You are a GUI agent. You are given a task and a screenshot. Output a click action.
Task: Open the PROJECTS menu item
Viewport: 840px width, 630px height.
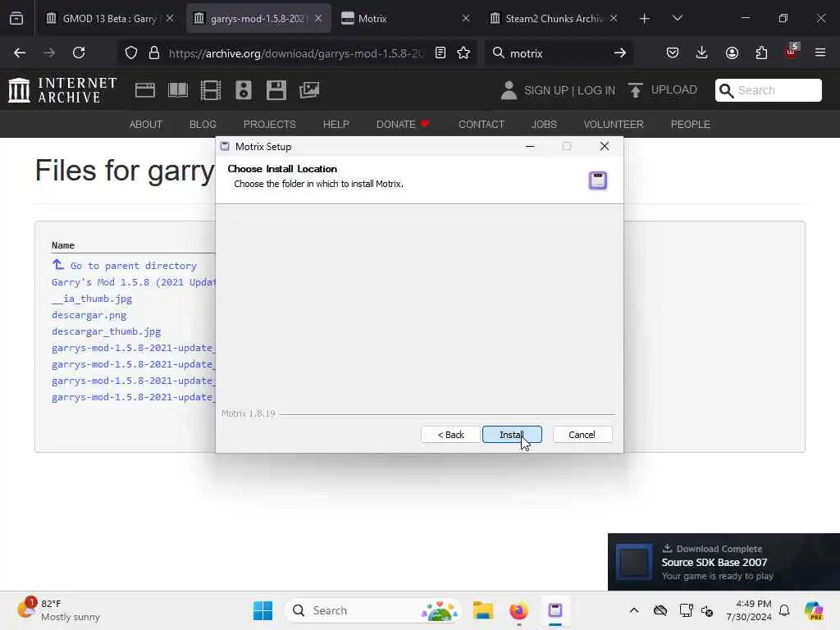pyautogui.click(x=269, y=125)
